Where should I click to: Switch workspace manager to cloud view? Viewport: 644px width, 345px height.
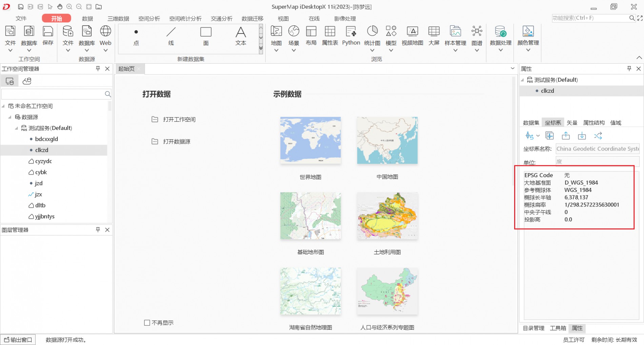tap(27, 81)
